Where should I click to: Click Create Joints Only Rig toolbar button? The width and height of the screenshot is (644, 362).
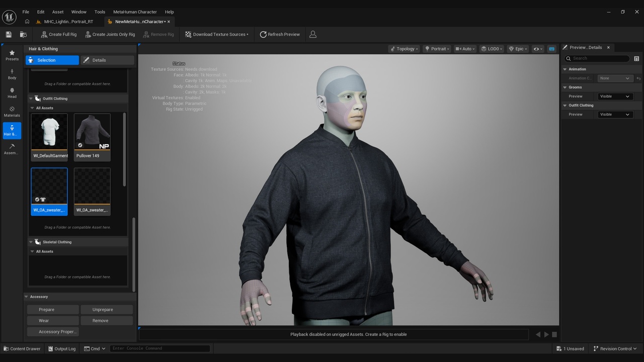click(x=110, y=35)
